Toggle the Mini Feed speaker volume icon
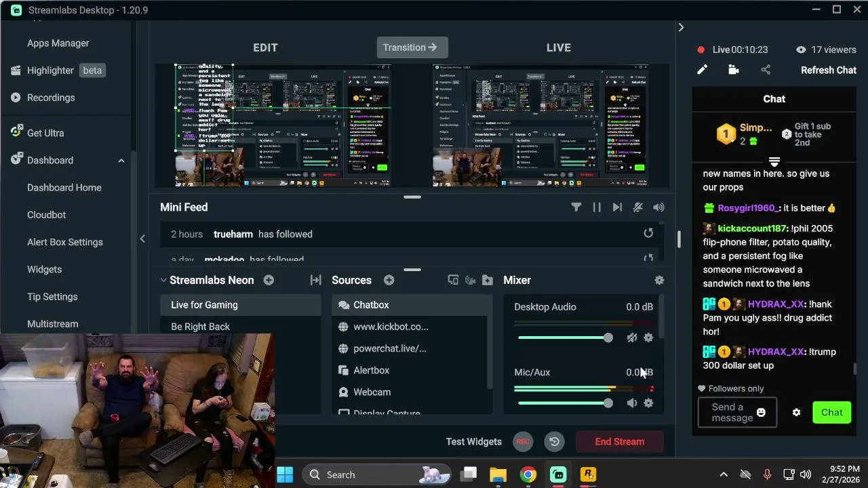The width and height of the screenshot is (868, 488). pyautogui.click(x=658, y=207)
